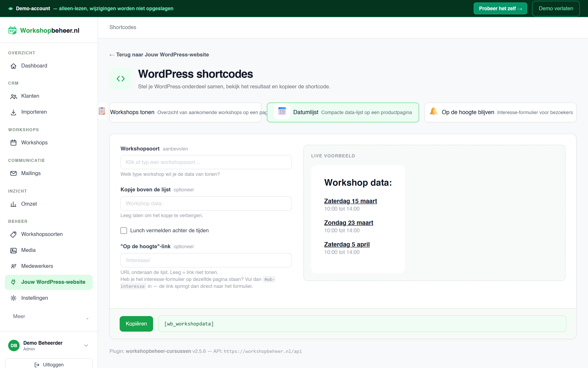Select the Op de hoogte blijven tab
This screenshot has height=368, width=588.
pyautogui.click(x=501, y=112)
